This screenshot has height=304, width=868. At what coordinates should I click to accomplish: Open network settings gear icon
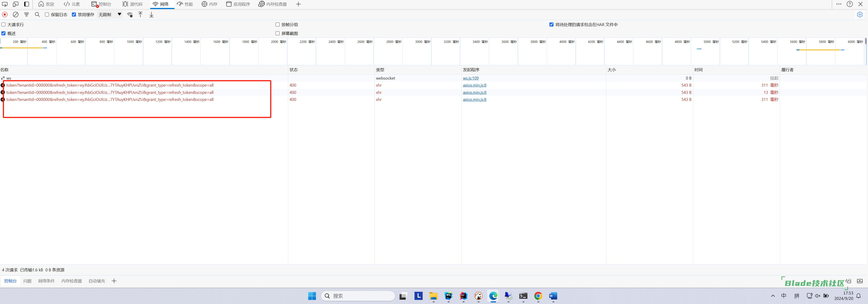(x=860, y=15)
